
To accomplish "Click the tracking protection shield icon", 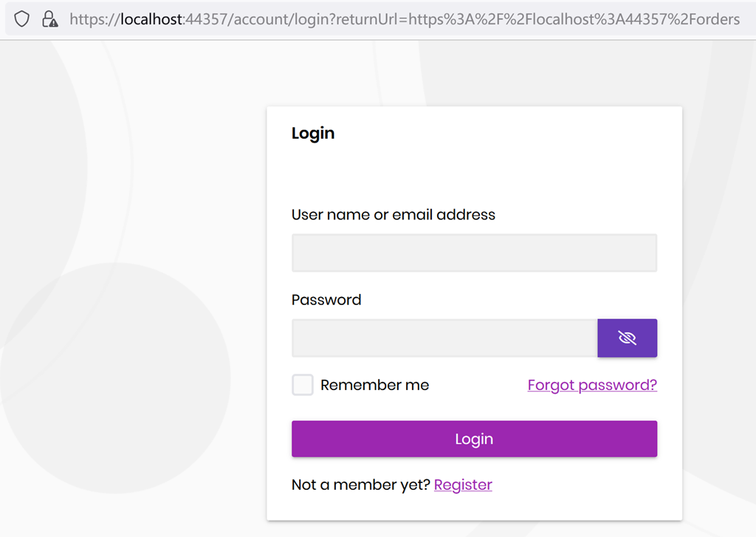I will click(22, 19).
